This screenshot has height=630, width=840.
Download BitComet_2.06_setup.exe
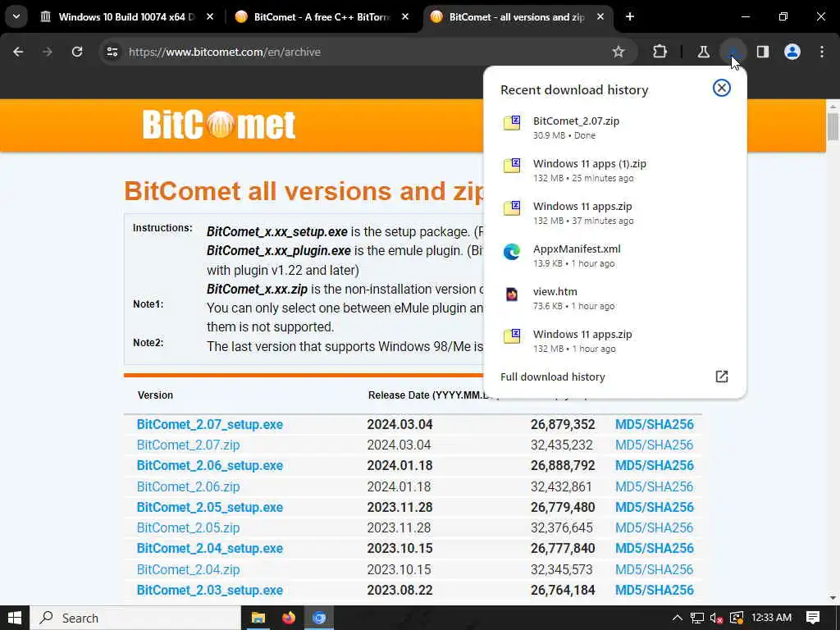click(x=209, y=466)
